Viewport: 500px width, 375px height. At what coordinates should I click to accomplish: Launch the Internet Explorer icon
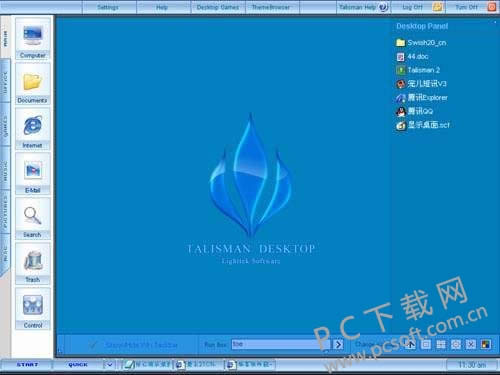[33, 129]
